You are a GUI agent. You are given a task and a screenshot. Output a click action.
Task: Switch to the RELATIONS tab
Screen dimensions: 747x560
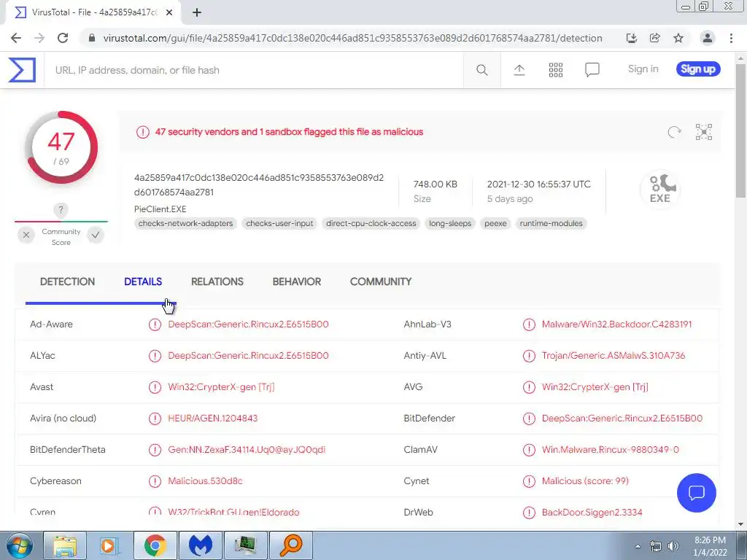217,281
